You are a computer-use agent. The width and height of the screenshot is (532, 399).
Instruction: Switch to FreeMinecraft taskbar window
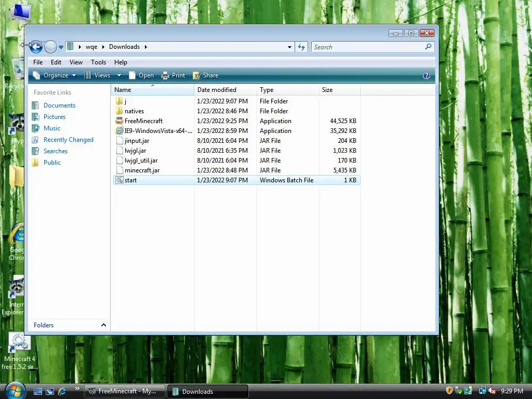tap(124, 391)
